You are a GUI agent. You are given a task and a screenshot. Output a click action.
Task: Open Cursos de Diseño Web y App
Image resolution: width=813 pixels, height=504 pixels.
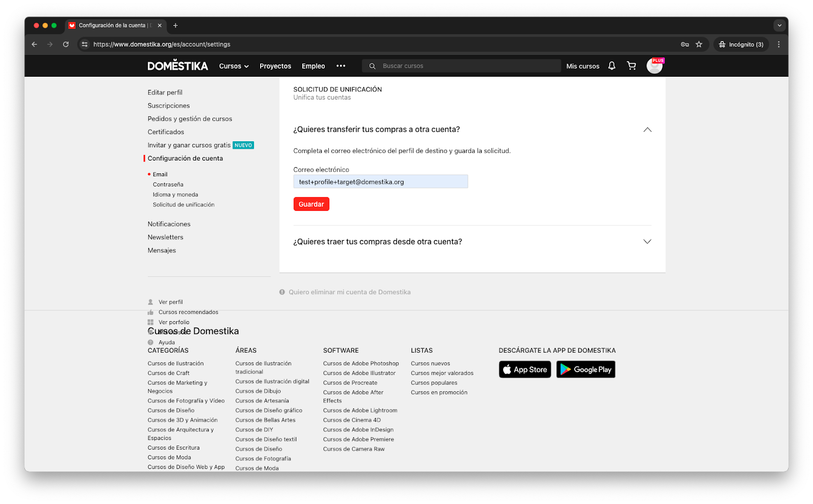(x=186, y=467)
